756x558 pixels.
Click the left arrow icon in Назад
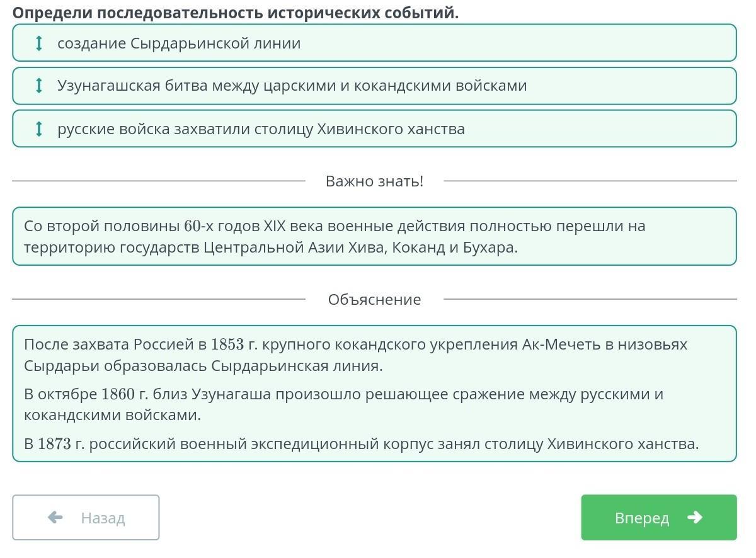coord(55,518)
